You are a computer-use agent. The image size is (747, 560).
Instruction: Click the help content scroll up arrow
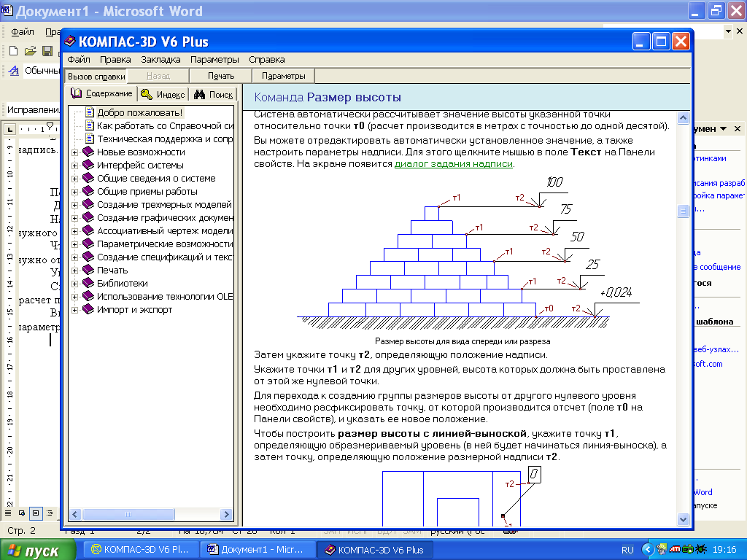pos(683,117)
